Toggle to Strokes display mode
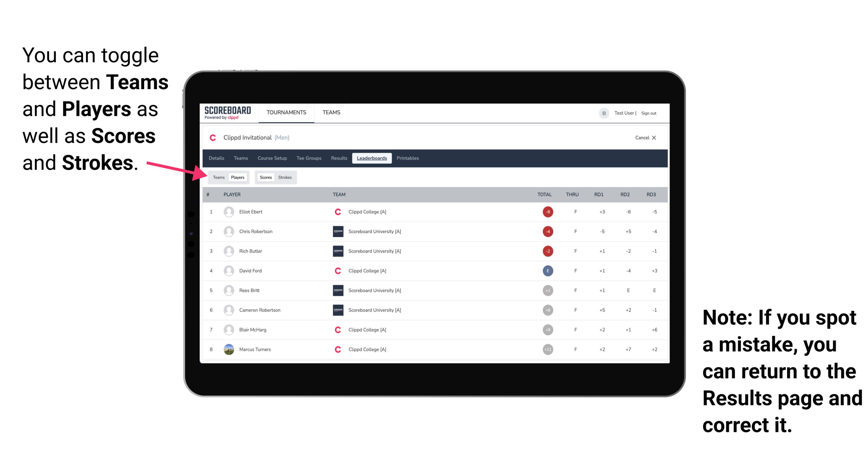868x467 pixels. click(x=285, y=177)
